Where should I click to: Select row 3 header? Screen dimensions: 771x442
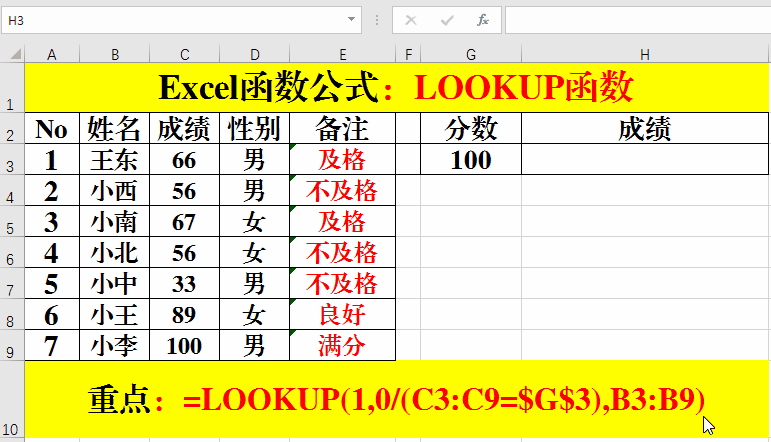(12, 159)
